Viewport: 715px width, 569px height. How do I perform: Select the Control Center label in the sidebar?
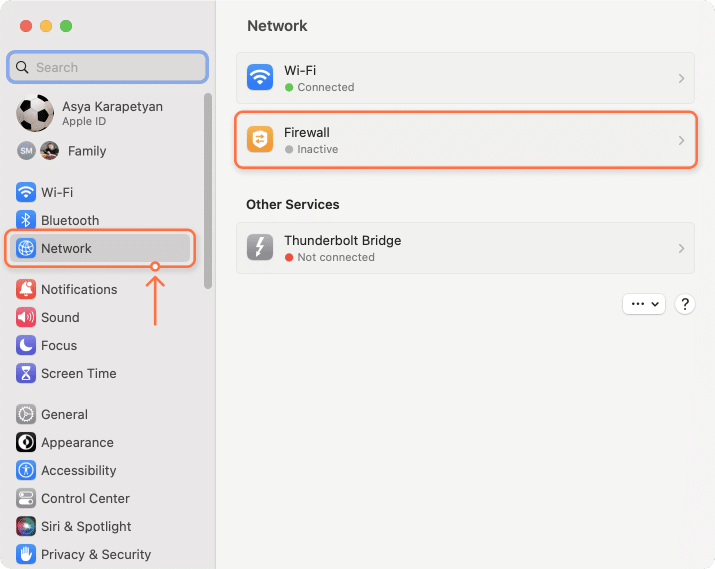tap(85, 498)
